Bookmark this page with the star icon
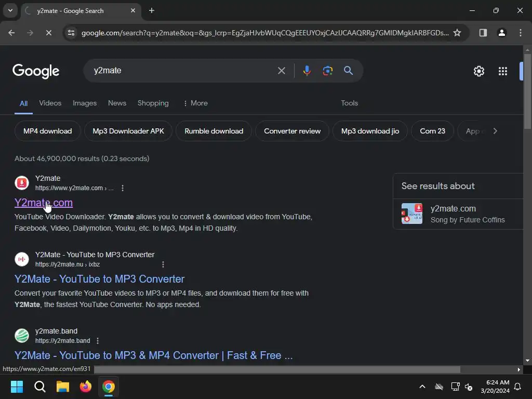The image size is (532, 399). [457, 33]
